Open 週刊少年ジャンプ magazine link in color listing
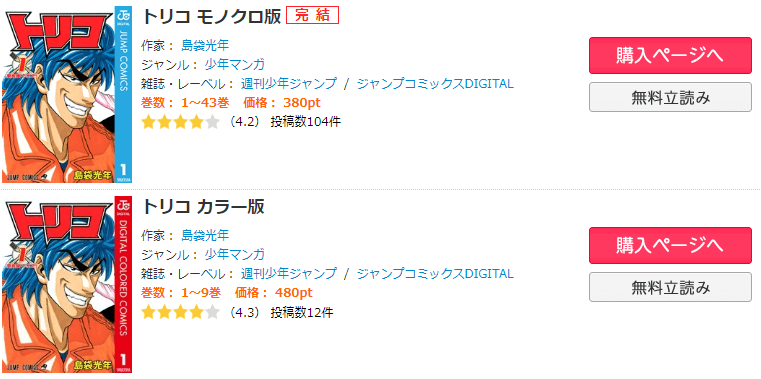Viewport: 761px width, 379px height. coord(289,274)
